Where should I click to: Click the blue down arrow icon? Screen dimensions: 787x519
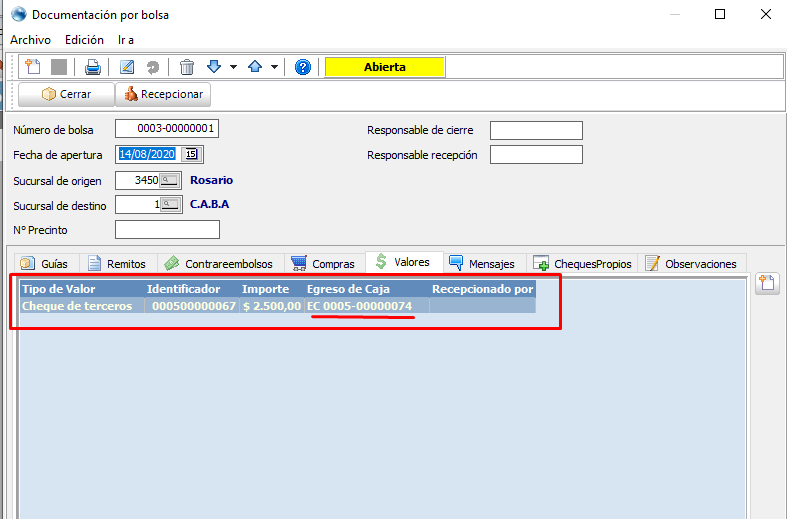pyautogui.click(x=214, y=66)
